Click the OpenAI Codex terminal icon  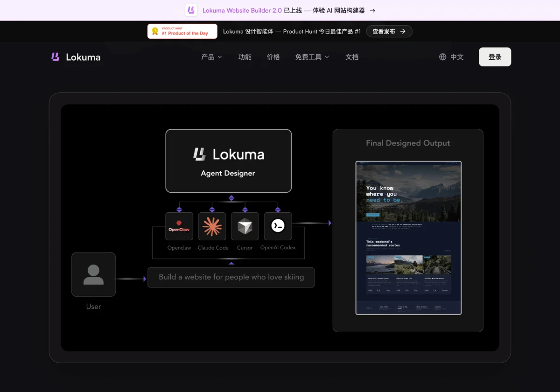tap(278, 226)
